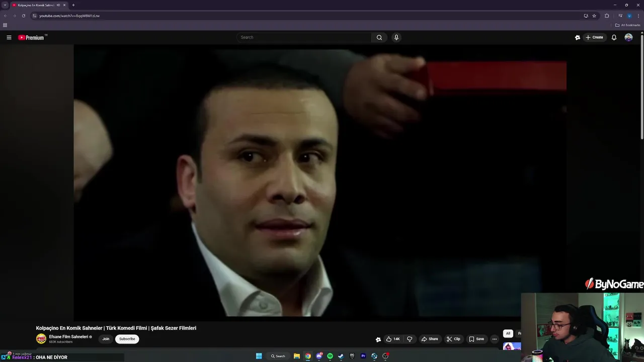Reload the page in Chrome
Screen dimensions: 644x362
[23, 16]
